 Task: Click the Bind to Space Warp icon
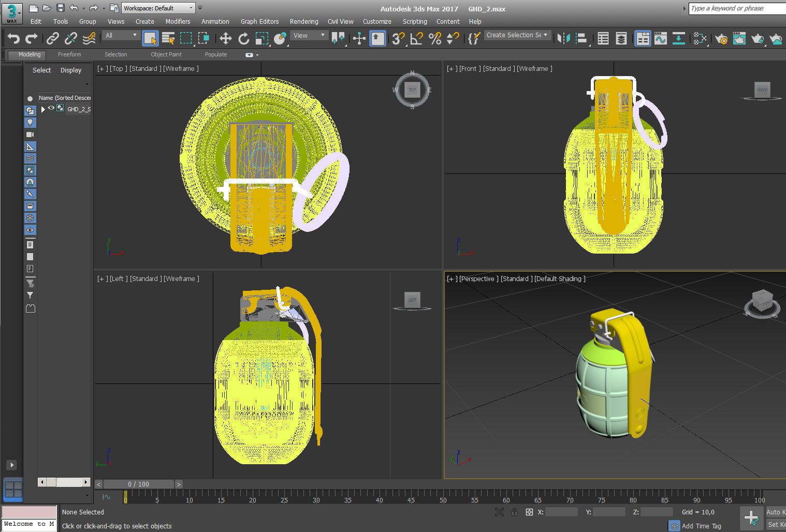[x=89, y=38]
